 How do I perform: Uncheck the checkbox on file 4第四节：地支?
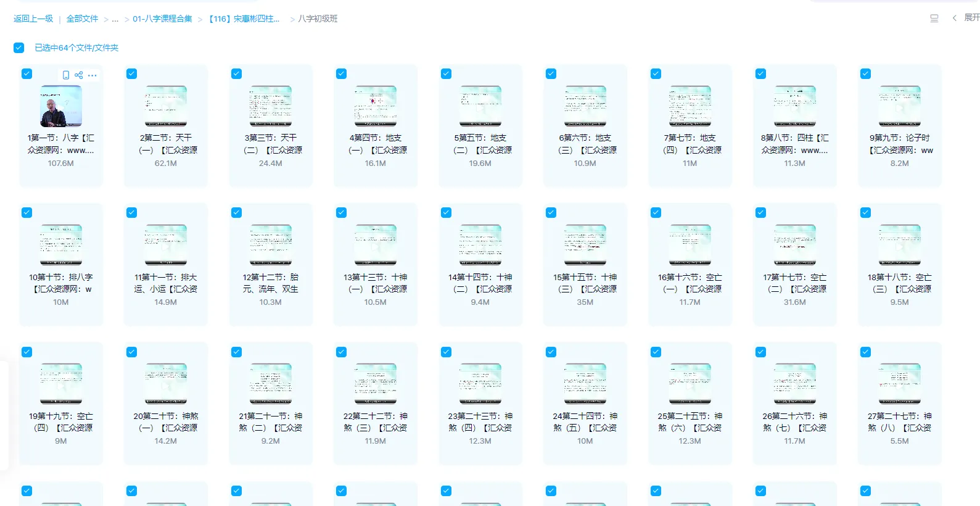(x=341, y=73)
